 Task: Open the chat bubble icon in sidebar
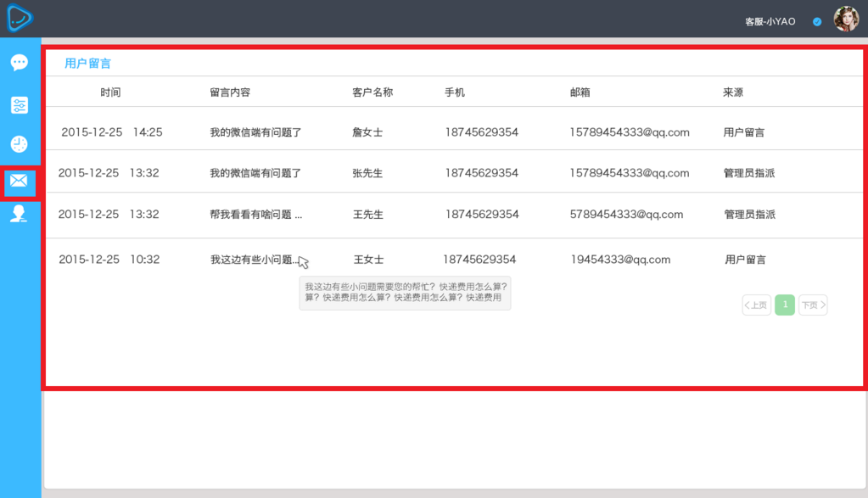[19, 63]
